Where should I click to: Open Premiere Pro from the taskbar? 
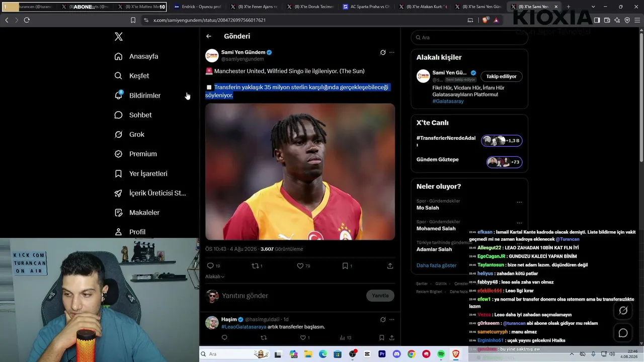[382, 354]
